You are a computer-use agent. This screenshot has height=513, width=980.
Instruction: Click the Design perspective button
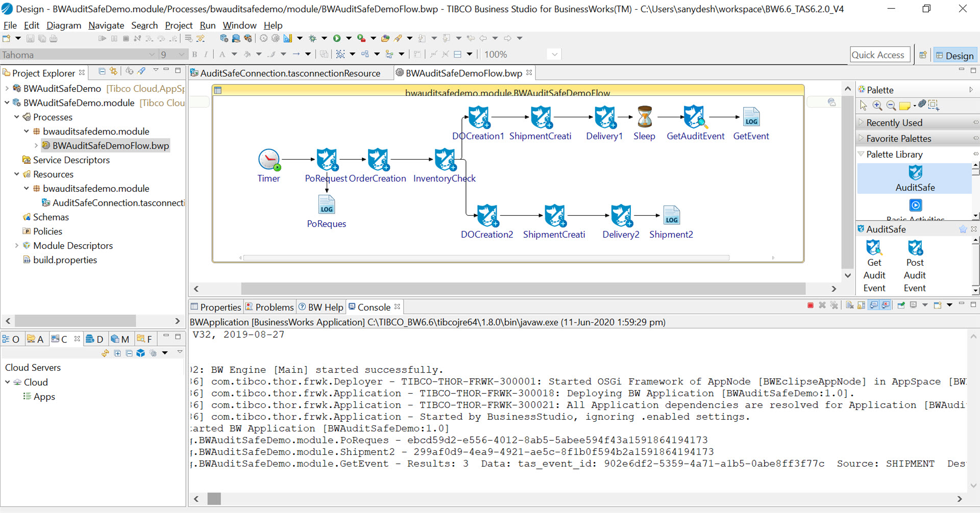954,55
